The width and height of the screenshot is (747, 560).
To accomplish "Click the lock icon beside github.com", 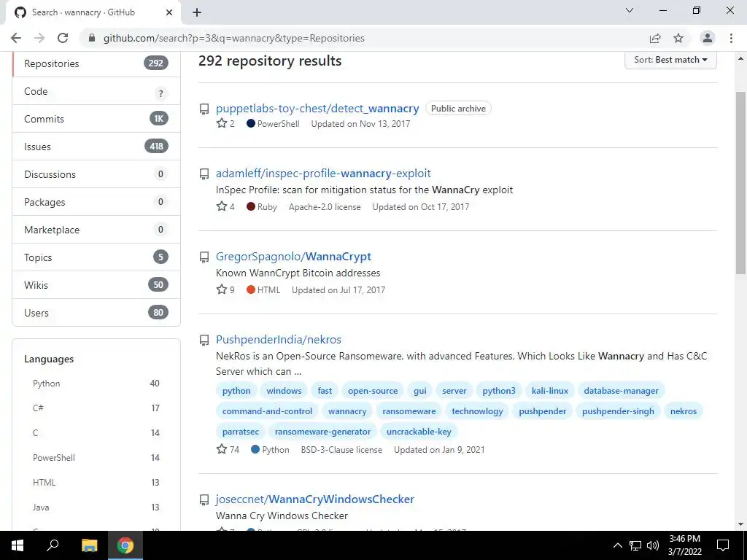I will (x=92, y=38).
